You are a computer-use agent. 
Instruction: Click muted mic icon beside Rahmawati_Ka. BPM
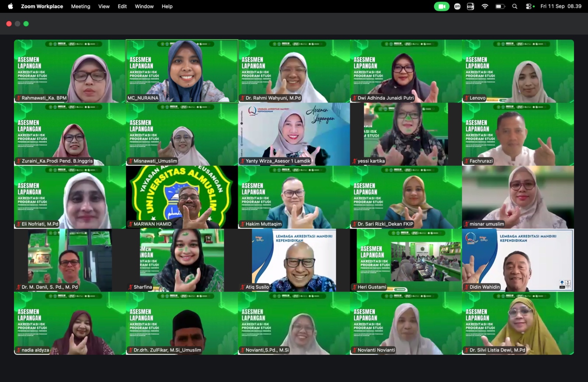(18, 98)
